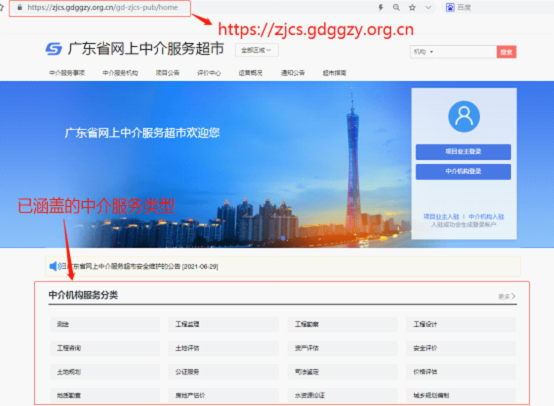Image resolution: width=554 pixels, height=406 pixels.
Task: Click the Baidu paw icon in browser toolbar
Action: click(x=450, y=7)
